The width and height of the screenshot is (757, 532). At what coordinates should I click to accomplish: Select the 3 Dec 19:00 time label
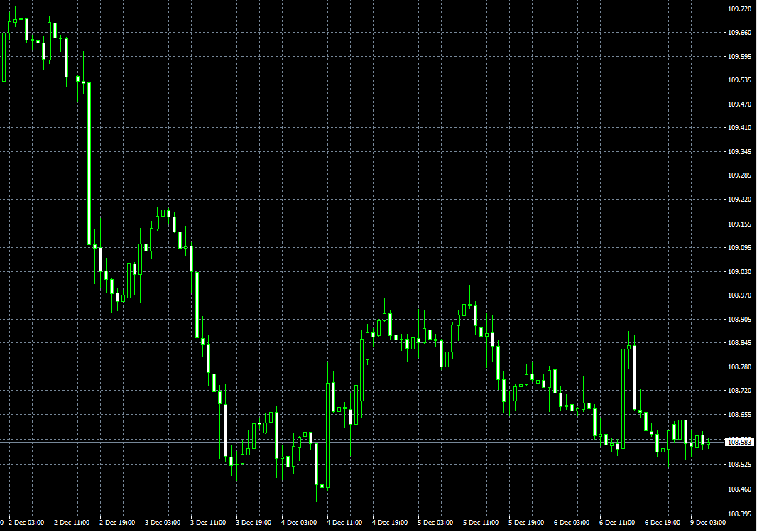point(254,523)
